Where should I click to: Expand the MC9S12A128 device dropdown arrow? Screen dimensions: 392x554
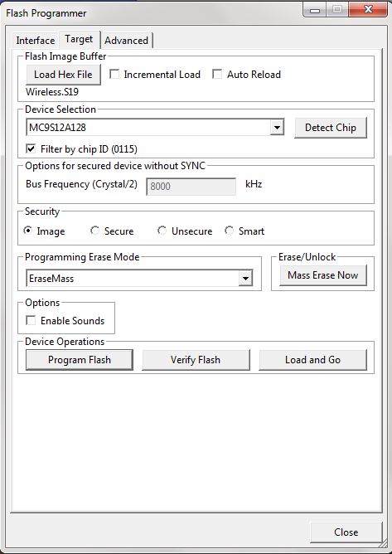click(x=278, y=128)
